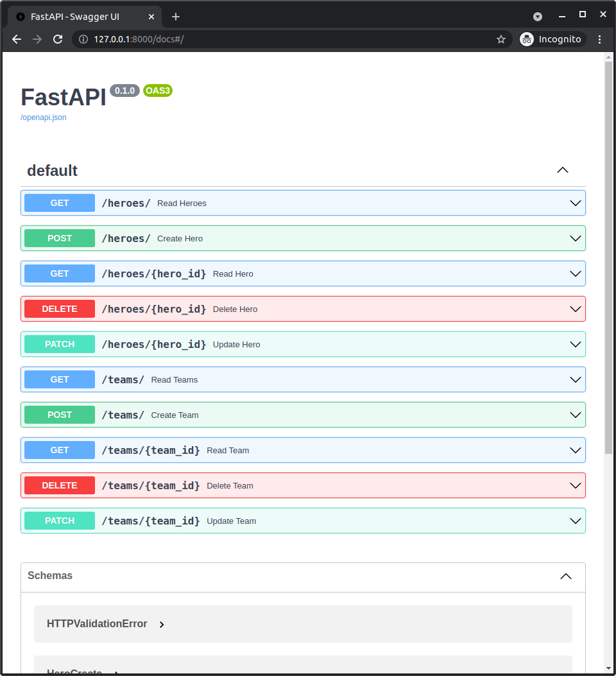
Task: Click the GET badge for /heroes/
Action: pos(58,202)
